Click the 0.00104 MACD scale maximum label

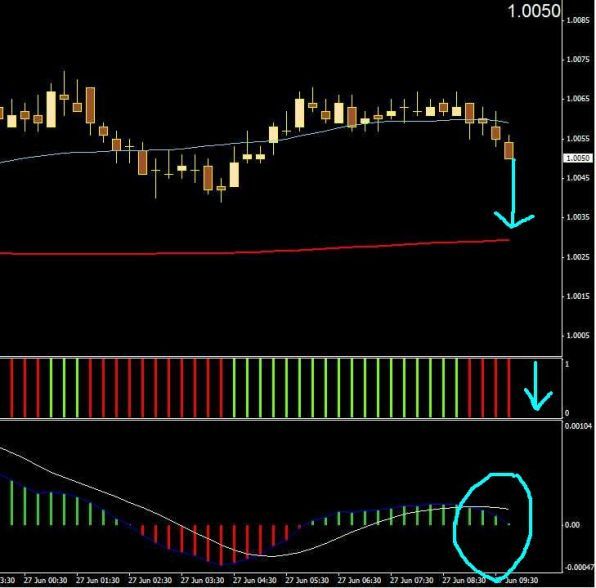(578, 426)
